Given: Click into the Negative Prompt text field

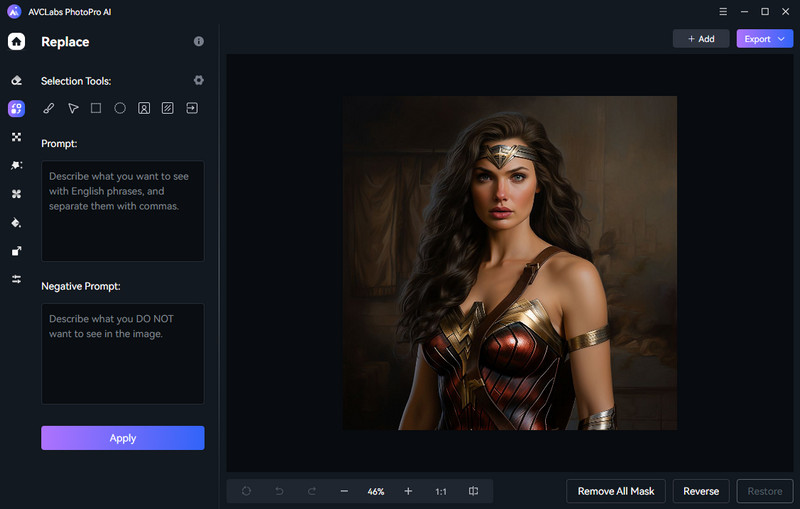Looking at the screenshot, I should coord(122,352).
